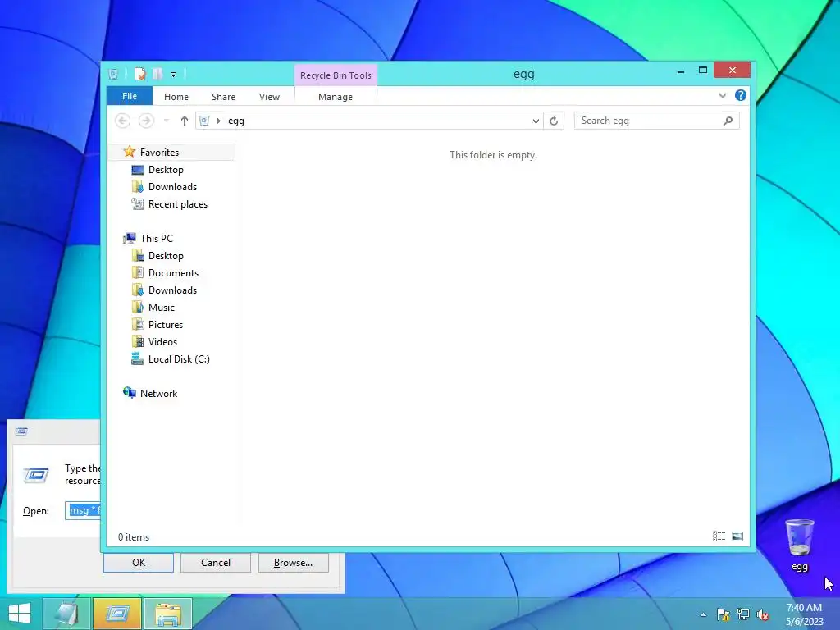Image resolution: width=840 pixels, height=630 pixels.
Task: Select Network in the navigation pane
Action: pyautogui.click(x=158, y=393)
